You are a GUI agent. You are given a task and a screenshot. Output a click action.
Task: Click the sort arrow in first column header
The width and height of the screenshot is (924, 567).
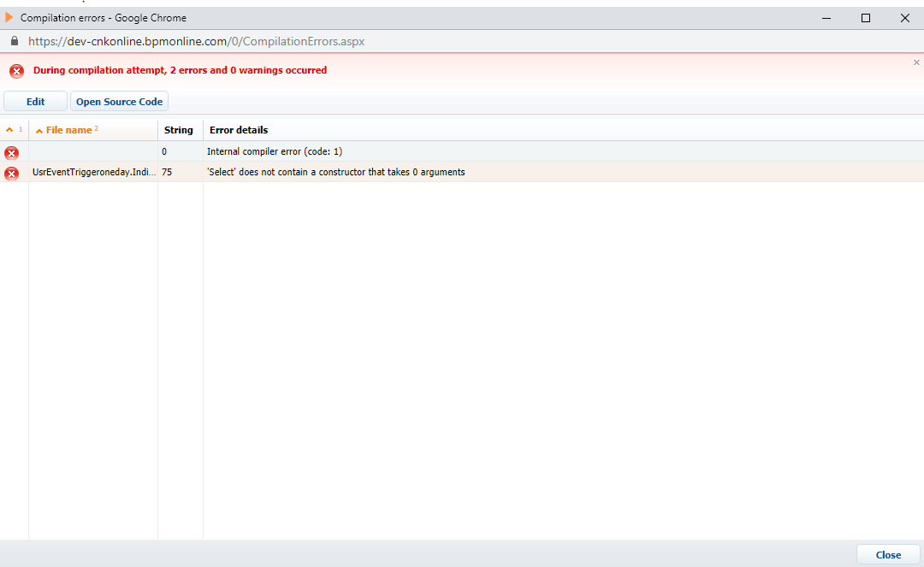point(9,129)
